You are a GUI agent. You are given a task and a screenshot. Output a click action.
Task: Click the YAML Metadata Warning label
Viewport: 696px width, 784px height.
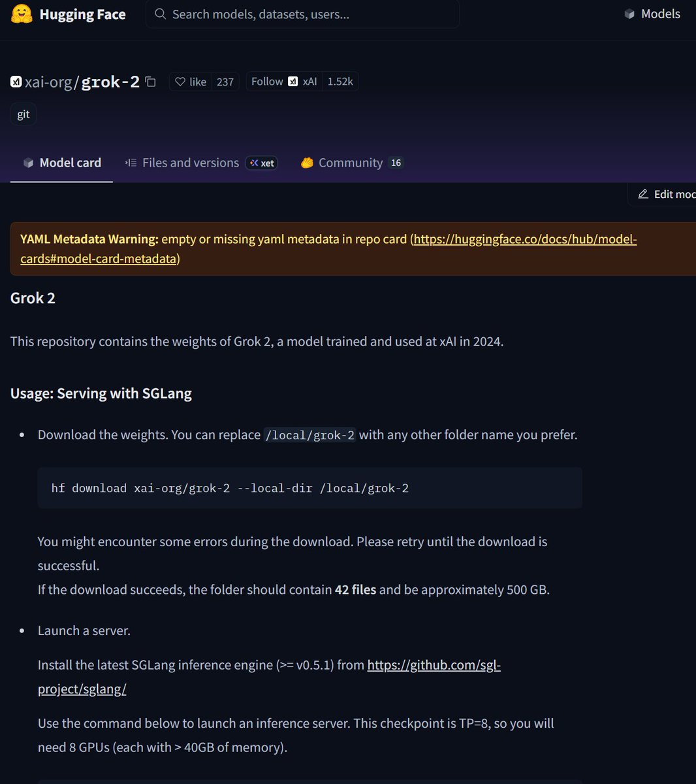pos(89,239)
